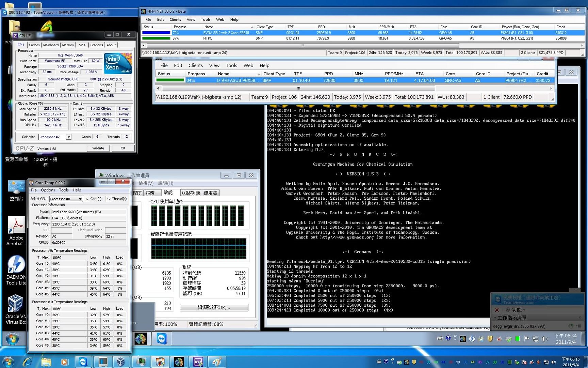Switch to CPU-Z Graphics tab
588x368 pixels.
coord(97,45)
